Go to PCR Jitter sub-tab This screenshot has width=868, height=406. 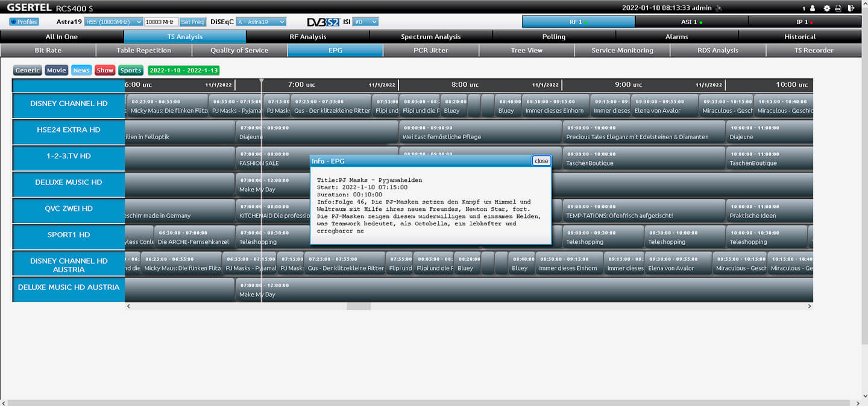click(431, 51)
